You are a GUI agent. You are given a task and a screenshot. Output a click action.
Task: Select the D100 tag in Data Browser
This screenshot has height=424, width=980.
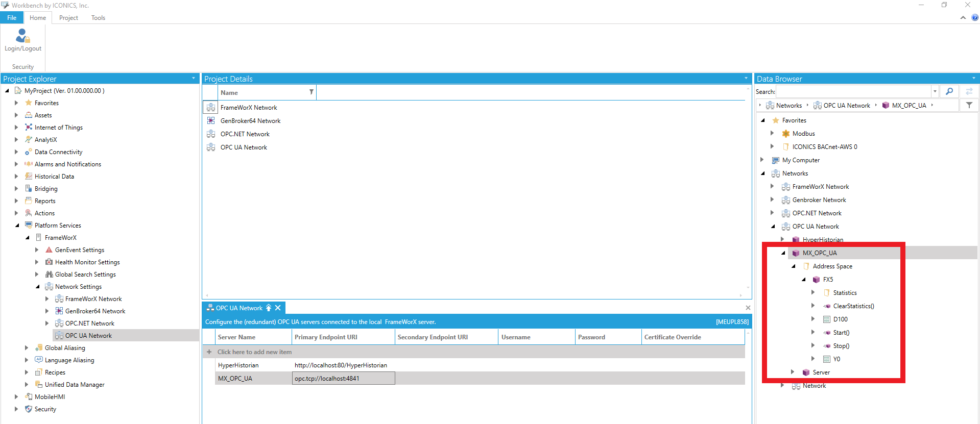pyautogui.click(x=840, y=319)
